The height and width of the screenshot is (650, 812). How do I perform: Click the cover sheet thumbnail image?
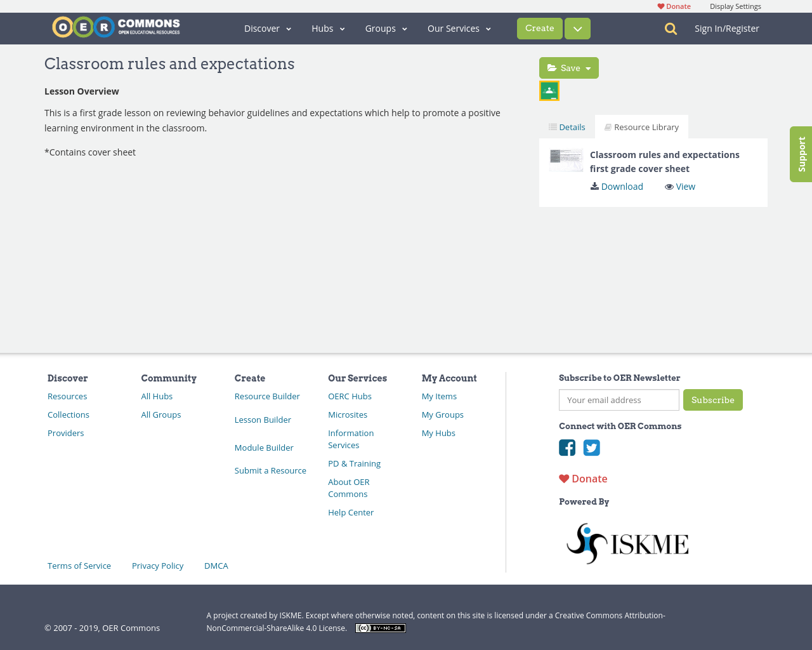566,160
